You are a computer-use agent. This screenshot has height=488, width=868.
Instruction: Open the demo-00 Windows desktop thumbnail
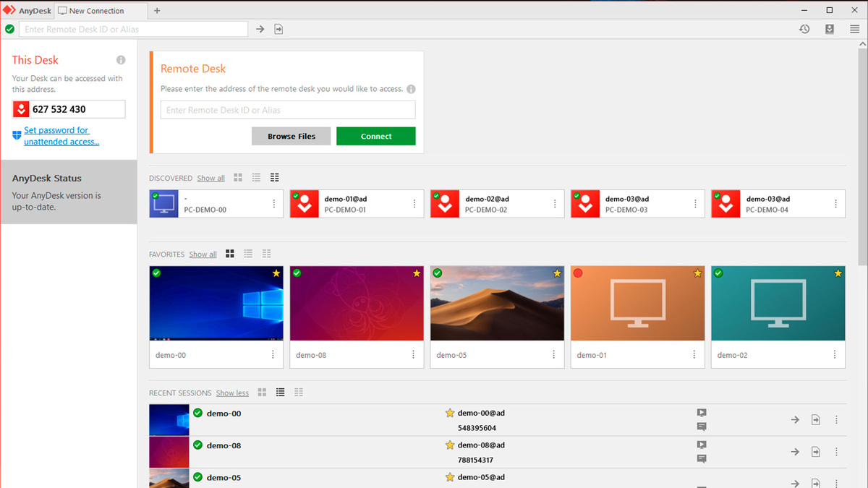coord(216,304)
